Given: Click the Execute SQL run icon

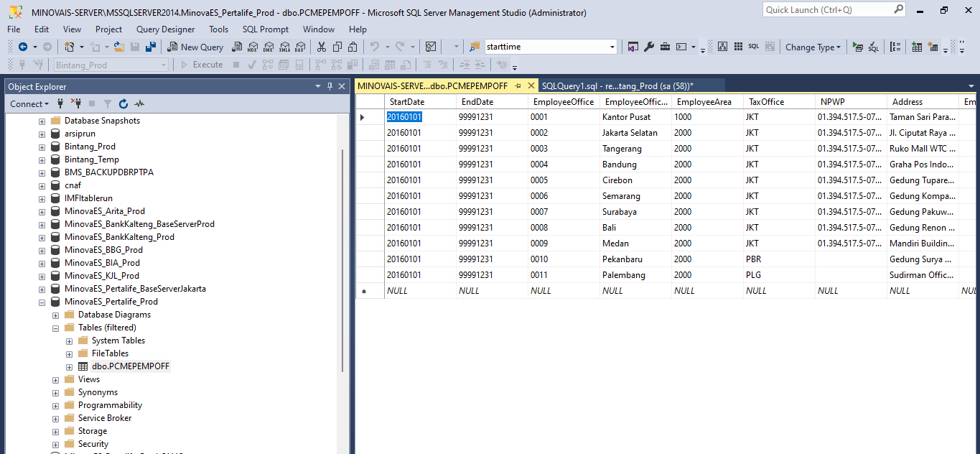Looking at the screenshot, I should [858, 47].
